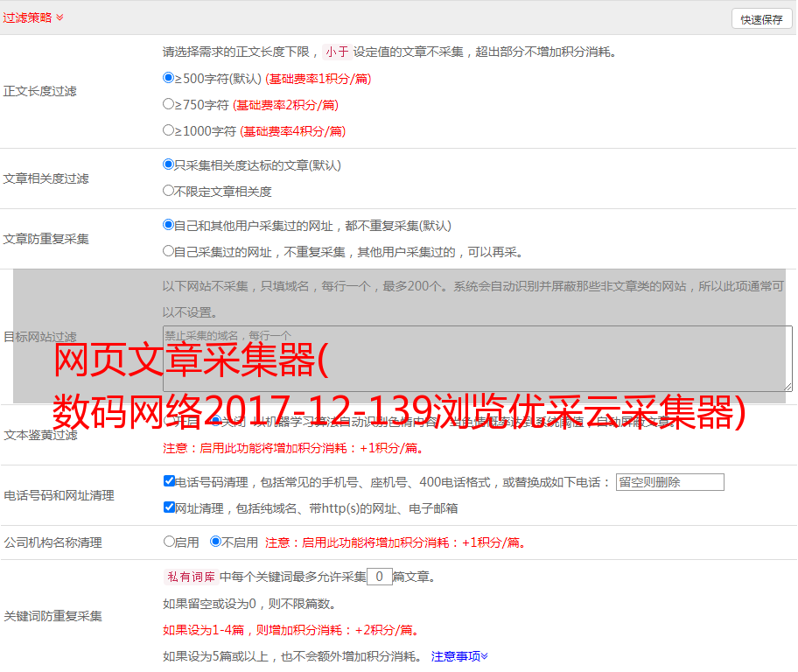798x672 pixels.
Task: Select 只采集相关度达标的文章 radio option
Action: coord(168,164)
